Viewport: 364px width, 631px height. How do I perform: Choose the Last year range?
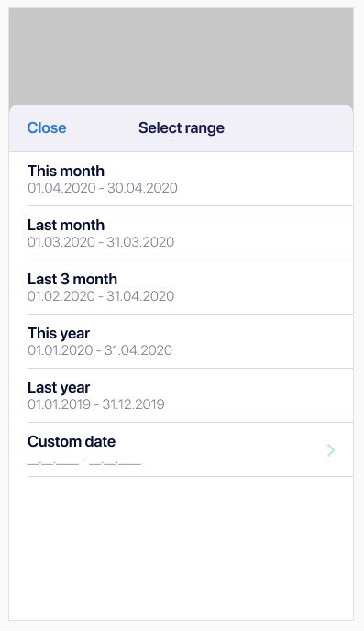(x=181, y=395)
